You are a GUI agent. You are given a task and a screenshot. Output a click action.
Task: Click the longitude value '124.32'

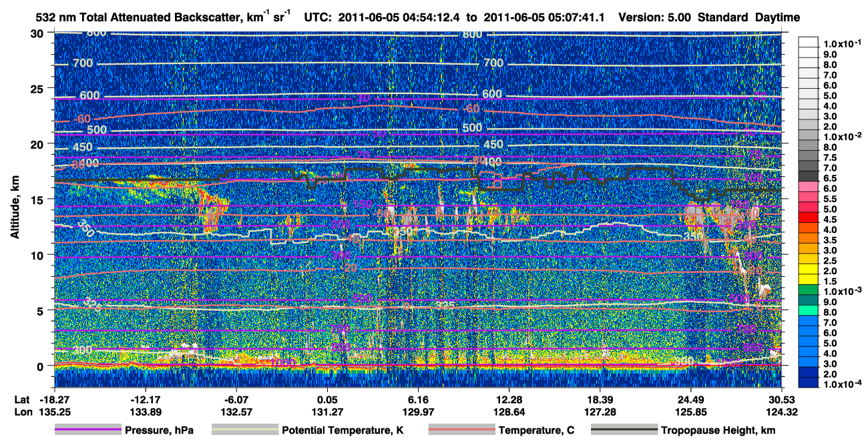tap(782, 412)
